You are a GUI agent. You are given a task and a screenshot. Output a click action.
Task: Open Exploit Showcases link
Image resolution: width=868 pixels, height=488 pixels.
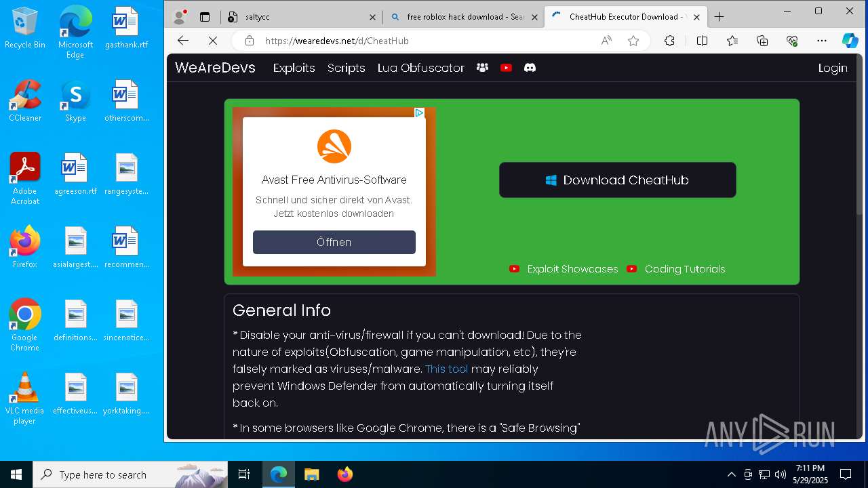coord(564,269)
